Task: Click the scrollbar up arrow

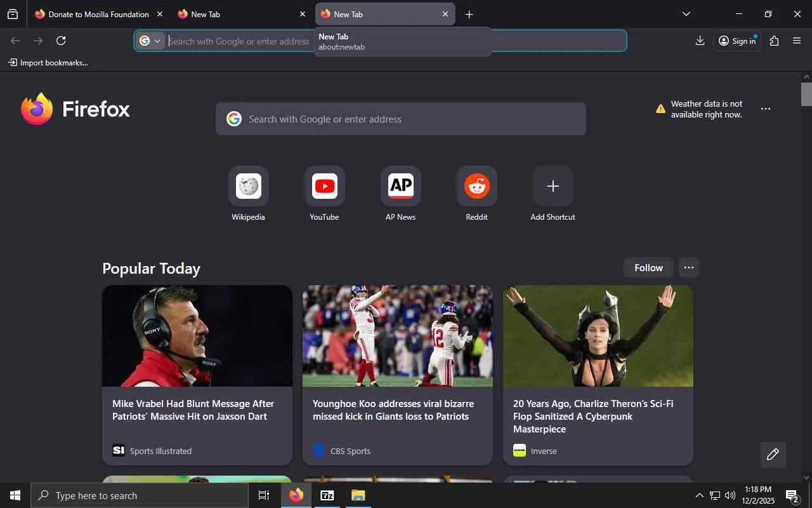Action: [806, 77]
